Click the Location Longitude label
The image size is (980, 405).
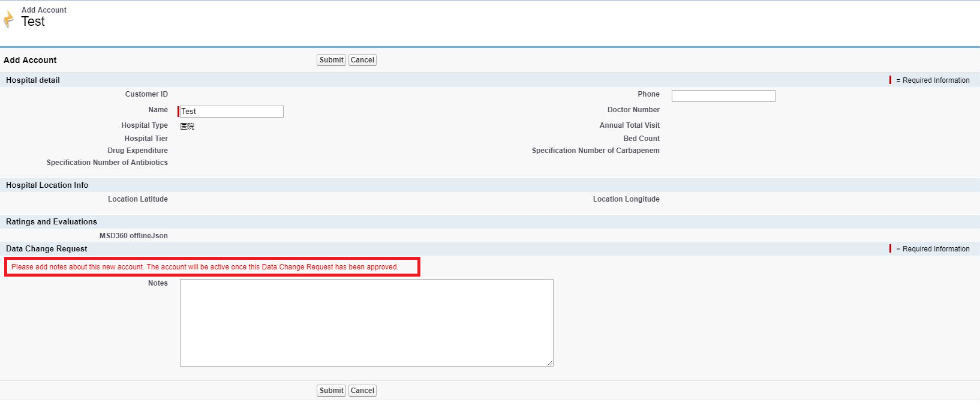click(626, 199)
